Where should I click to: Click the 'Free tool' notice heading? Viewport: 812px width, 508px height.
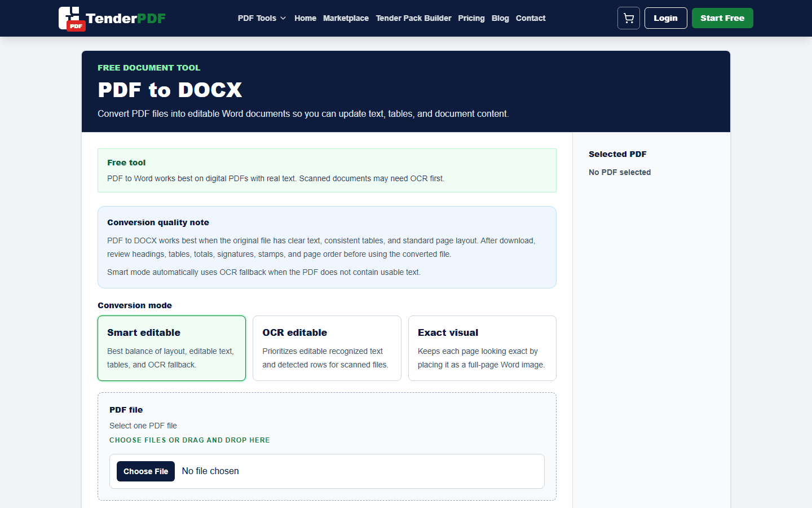click(126, 163)
